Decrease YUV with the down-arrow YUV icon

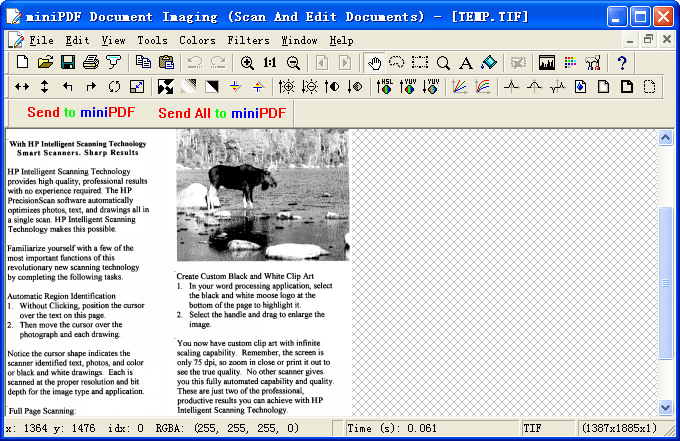coord(431,87)
